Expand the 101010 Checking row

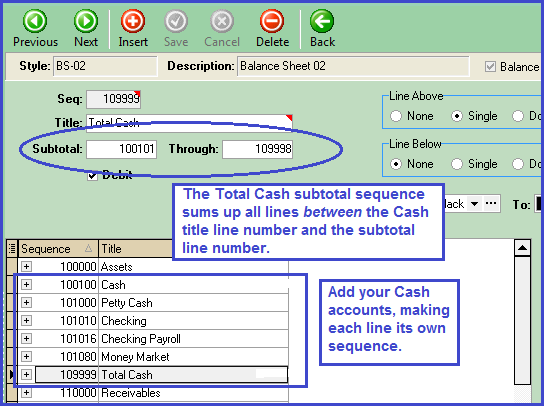click(x=26, y=321)
